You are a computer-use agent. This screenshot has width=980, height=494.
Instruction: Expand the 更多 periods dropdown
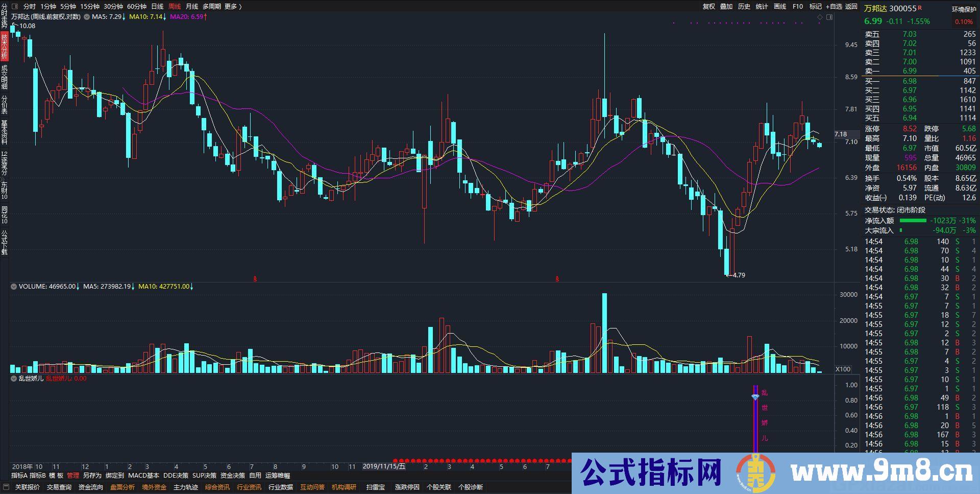[x=233, y=7]
